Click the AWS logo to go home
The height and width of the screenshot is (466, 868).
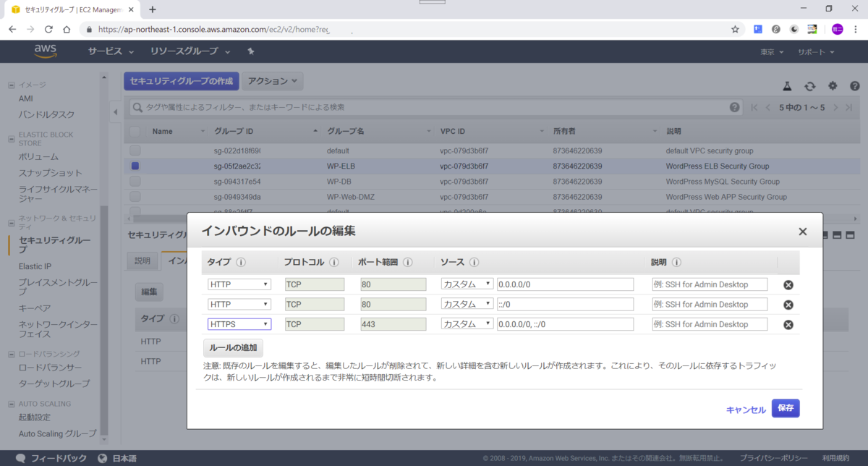point(46,51)
